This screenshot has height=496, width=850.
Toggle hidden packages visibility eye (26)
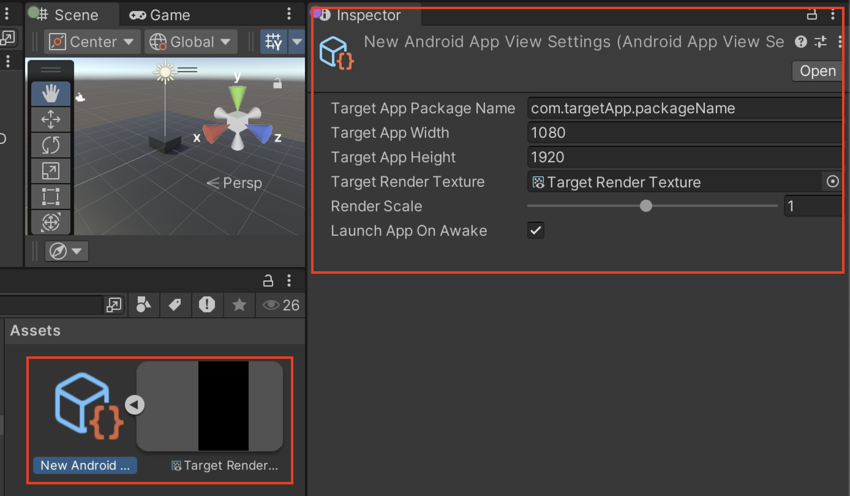tap(281, 305)
